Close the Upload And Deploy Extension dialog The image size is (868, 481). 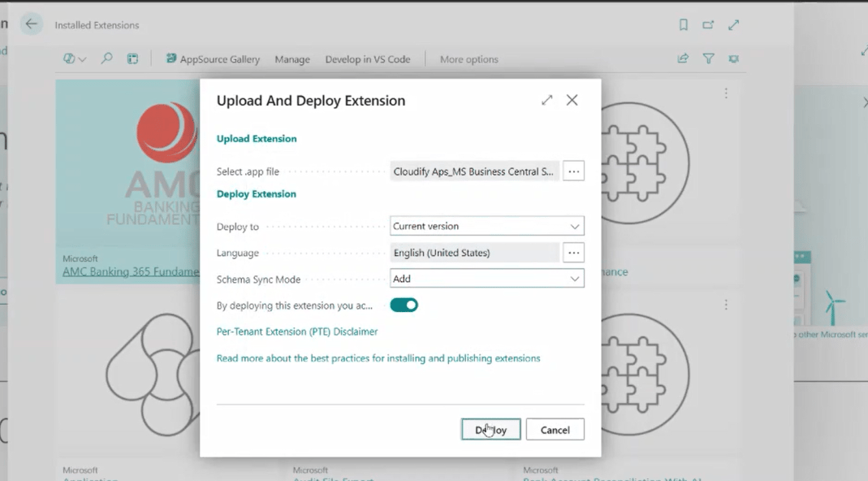point(572,100)
